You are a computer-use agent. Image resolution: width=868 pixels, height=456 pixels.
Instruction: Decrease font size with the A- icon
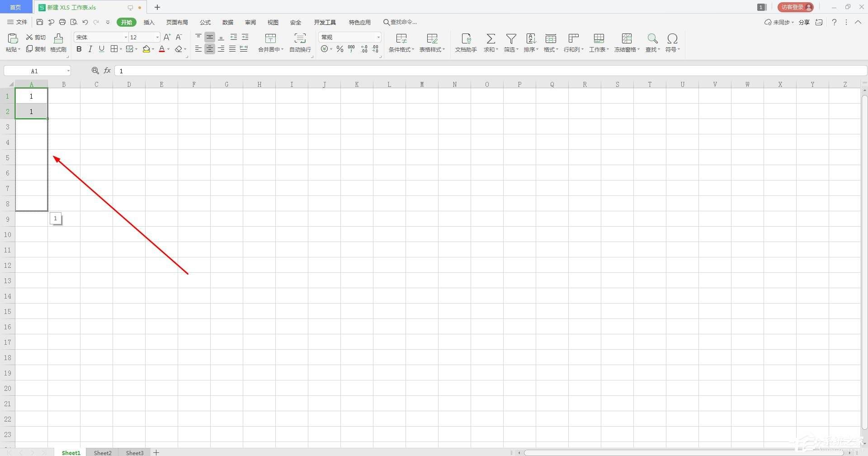(179, 37)
